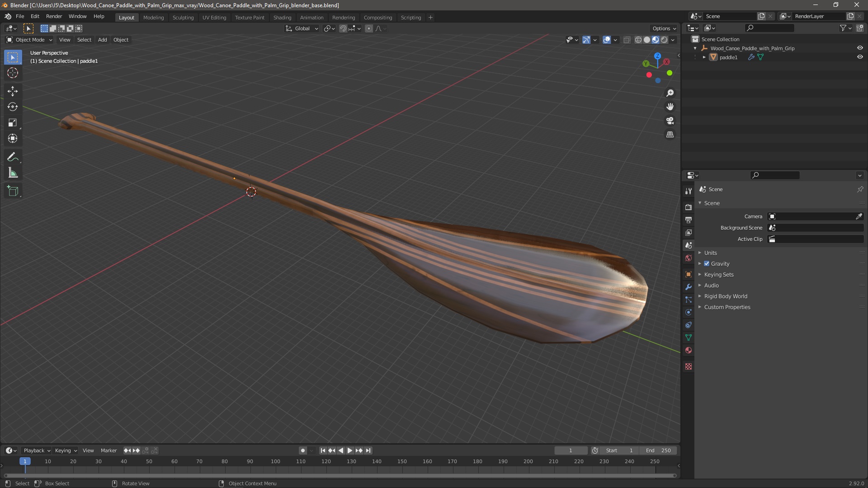Activate the Rotate tool
Viewport: 868px width, 488px height.
coord(13,107)
